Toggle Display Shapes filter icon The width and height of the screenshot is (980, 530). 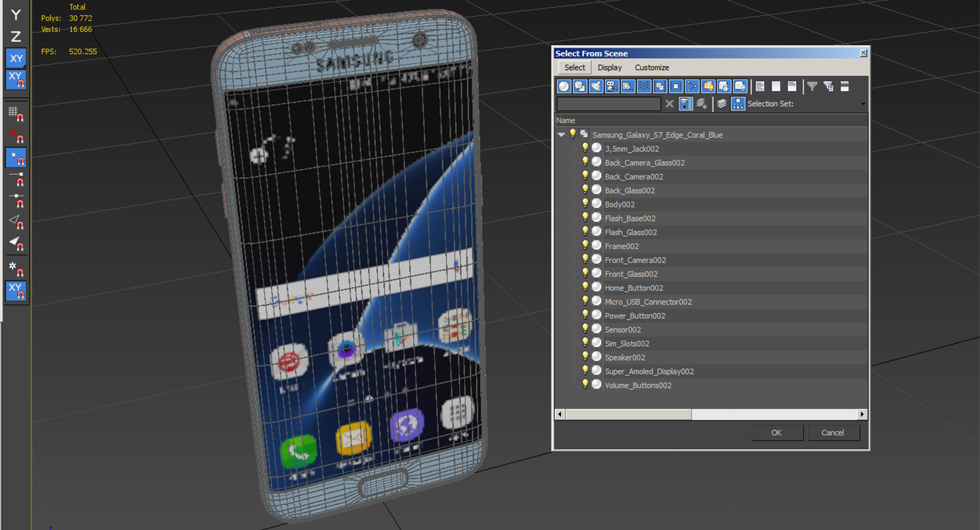click(x=580, y=86)
